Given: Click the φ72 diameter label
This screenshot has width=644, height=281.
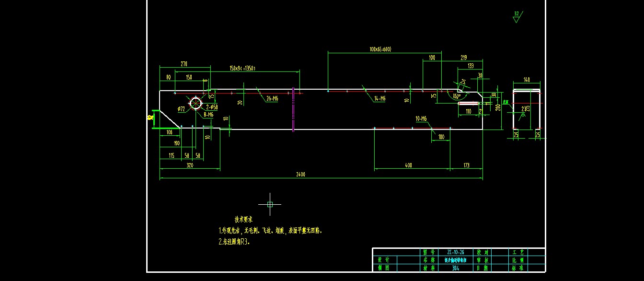Looking at the screenshot, I should [x=181, y=109].
